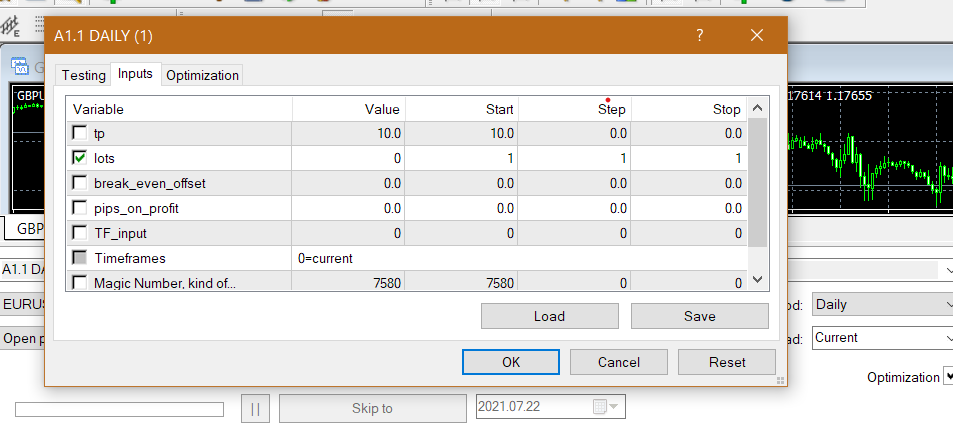
Task: Click the pips_on_profit Stop cell
Action: (689, 208)
